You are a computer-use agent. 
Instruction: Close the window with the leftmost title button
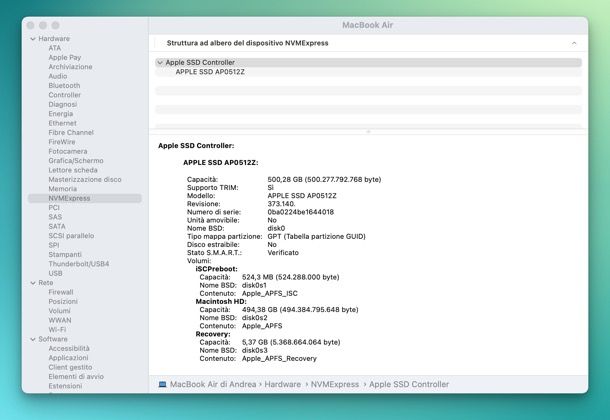(x=31, y=25)
